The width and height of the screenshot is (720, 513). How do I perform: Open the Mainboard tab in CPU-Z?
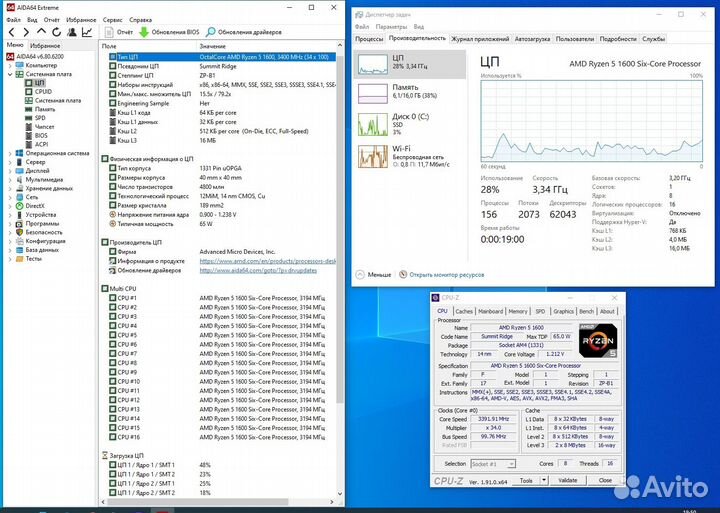[x=490, y=311]
